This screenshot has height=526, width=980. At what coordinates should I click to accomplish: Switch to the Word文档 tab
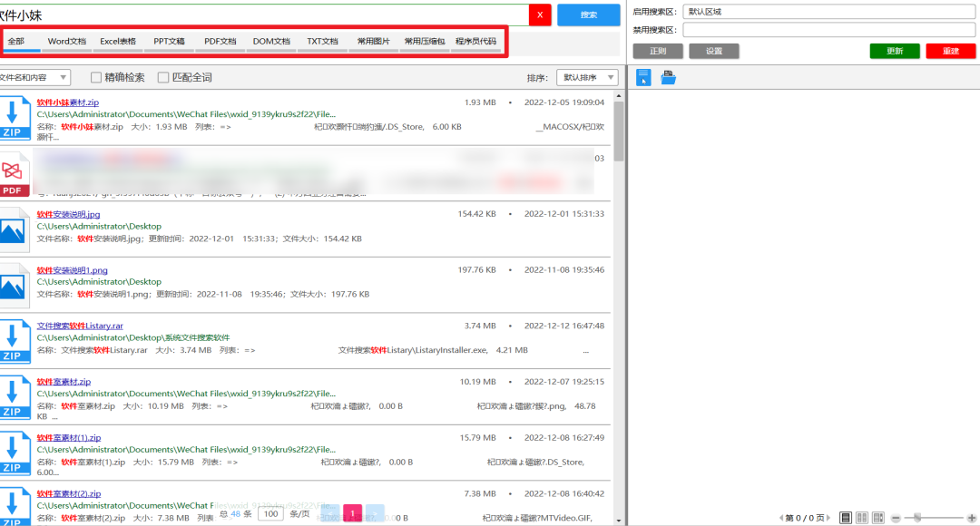[66, 42]
